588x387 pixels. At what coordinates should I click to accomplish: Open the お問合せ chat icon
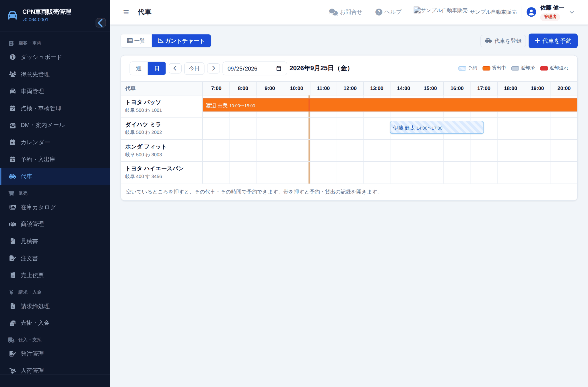(x=333, y=12)
